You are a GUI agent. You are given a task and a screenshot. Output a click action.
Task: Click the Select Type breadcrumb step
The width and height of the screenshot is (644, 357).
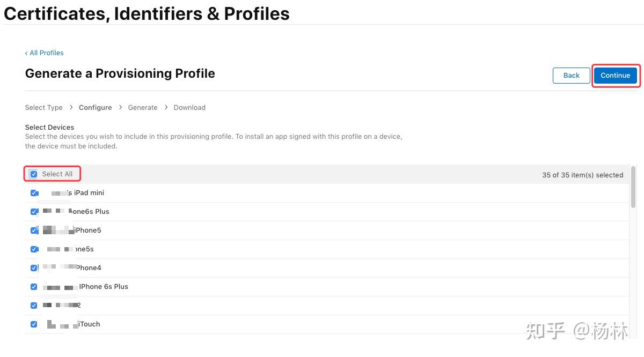[43, 108]
